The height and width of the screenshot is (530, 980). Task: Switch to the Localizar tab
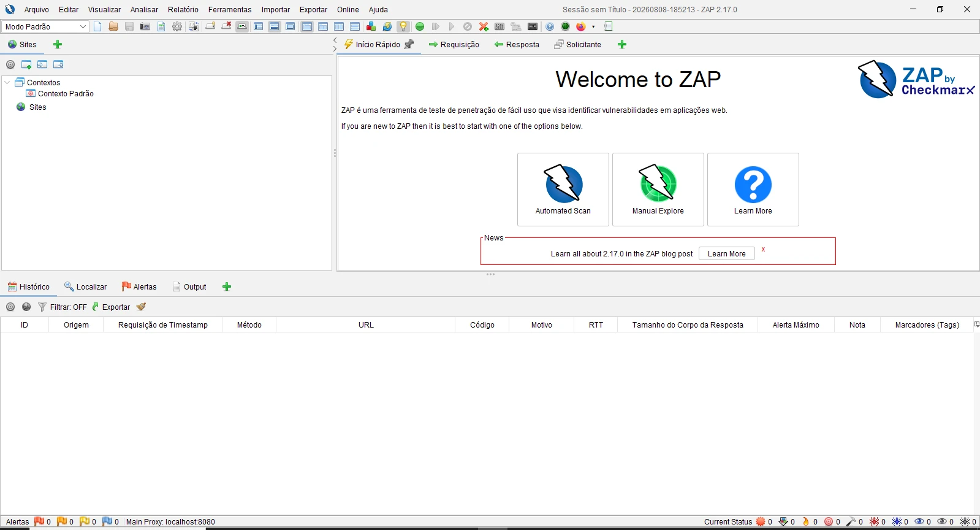coord(85,286)
